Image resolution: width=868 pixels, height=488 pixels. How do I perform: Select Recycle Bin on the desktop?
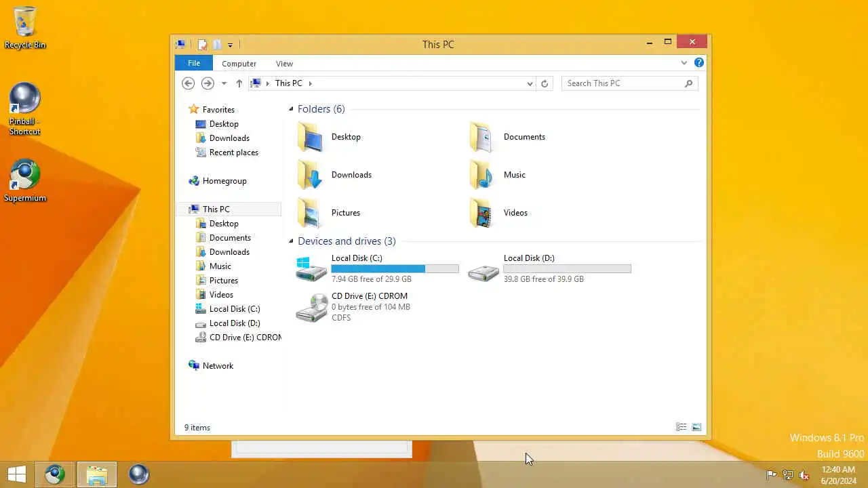pos(25,28)
